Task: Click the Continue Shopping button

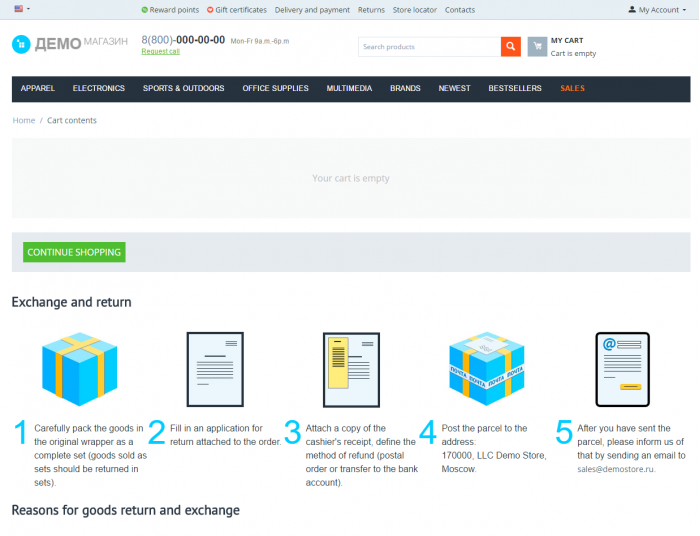Action: click(74, 252)
